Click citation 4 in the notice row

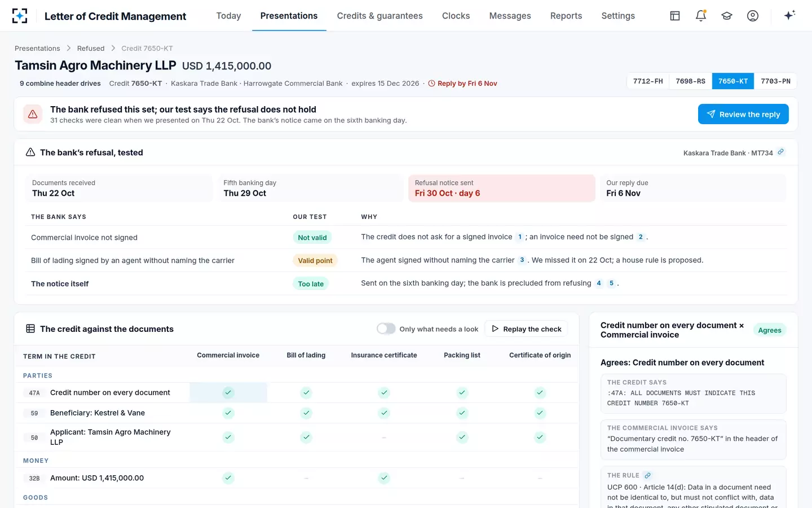[x=599, y=283]
